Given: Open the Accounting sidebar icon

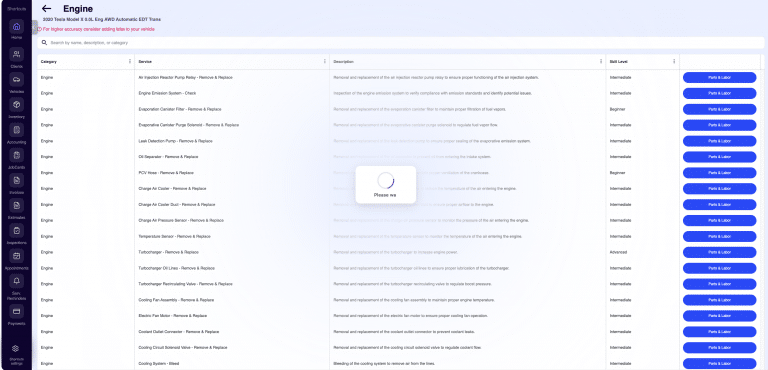Looking at the screenshot, I should pyautogui.click(x=16, y=130).
